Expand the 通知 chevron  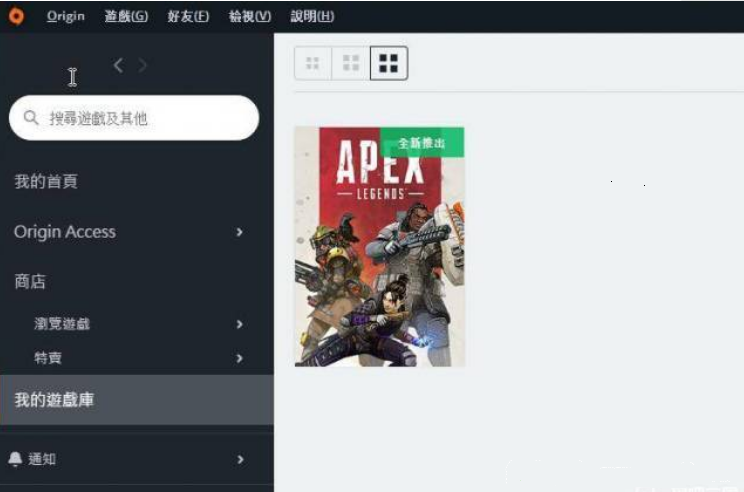click(x=240, y=459)
